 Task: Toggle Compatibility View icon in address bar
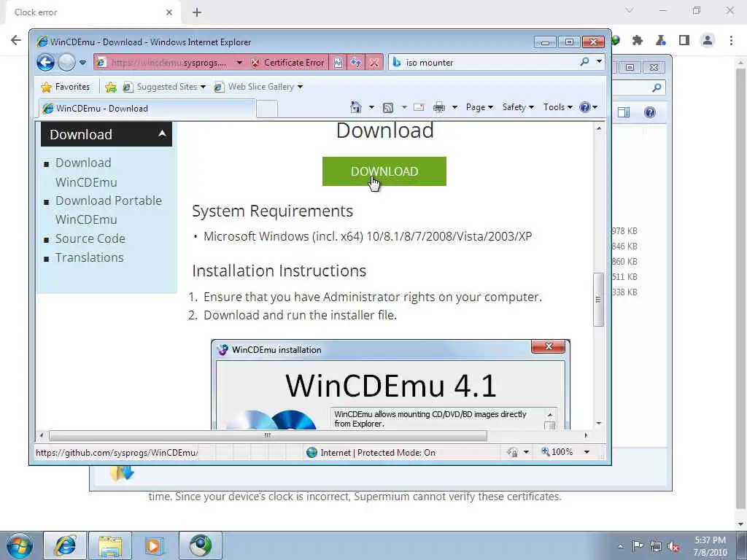click(x=338, y=63)
